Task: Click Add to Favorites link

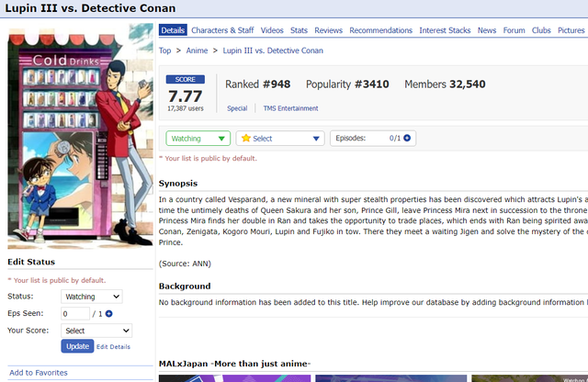Action: click(x=39, y=373)
